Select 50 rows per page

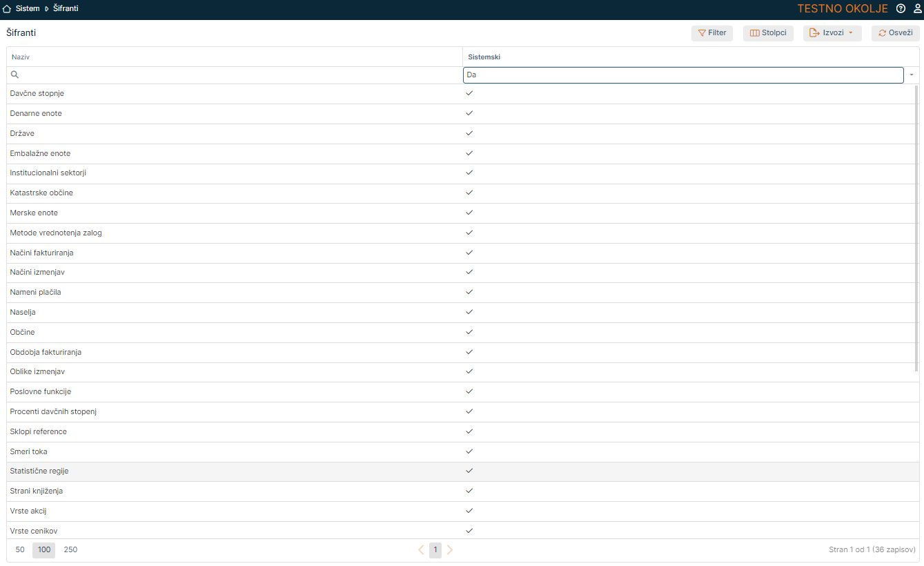point(20,550)
